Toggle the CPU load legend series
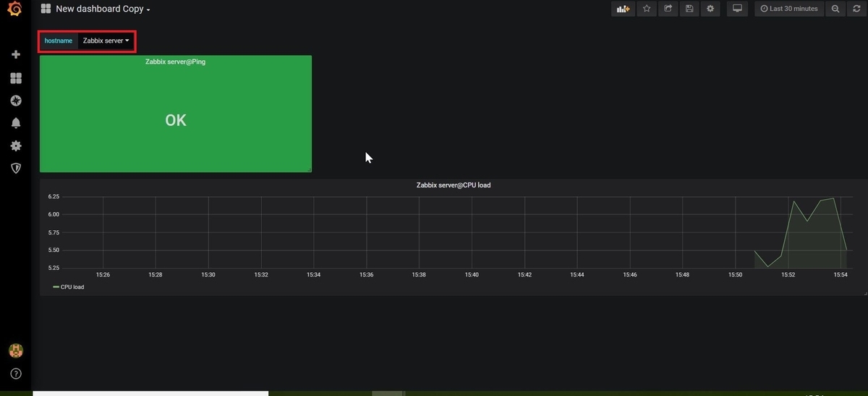The height and width of the screenshot is (396, 868). tap(72, 287)
